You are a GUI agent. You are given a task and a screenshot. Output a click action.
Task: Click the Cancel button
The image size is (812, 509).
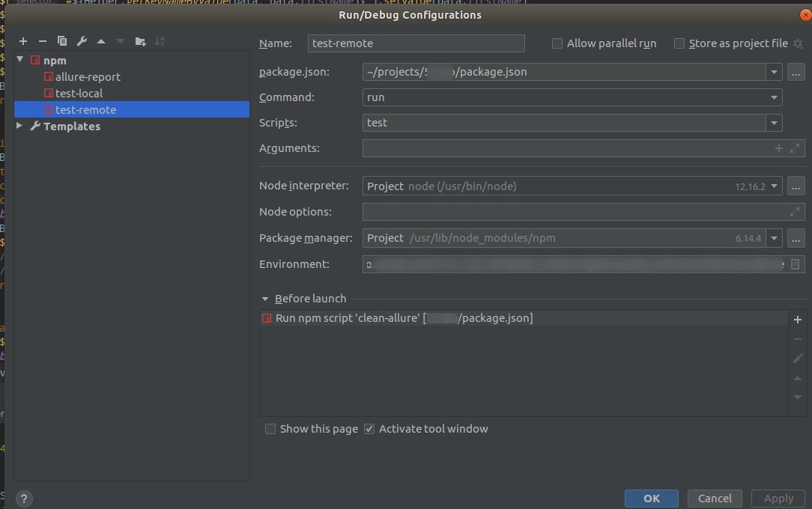[715, 498]
